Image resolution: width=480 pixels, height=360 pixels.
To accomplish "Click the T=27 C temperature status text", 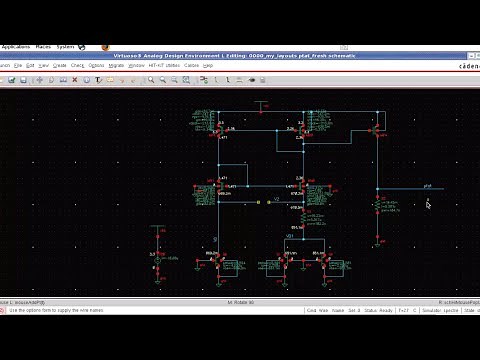I will pos(407,310).
